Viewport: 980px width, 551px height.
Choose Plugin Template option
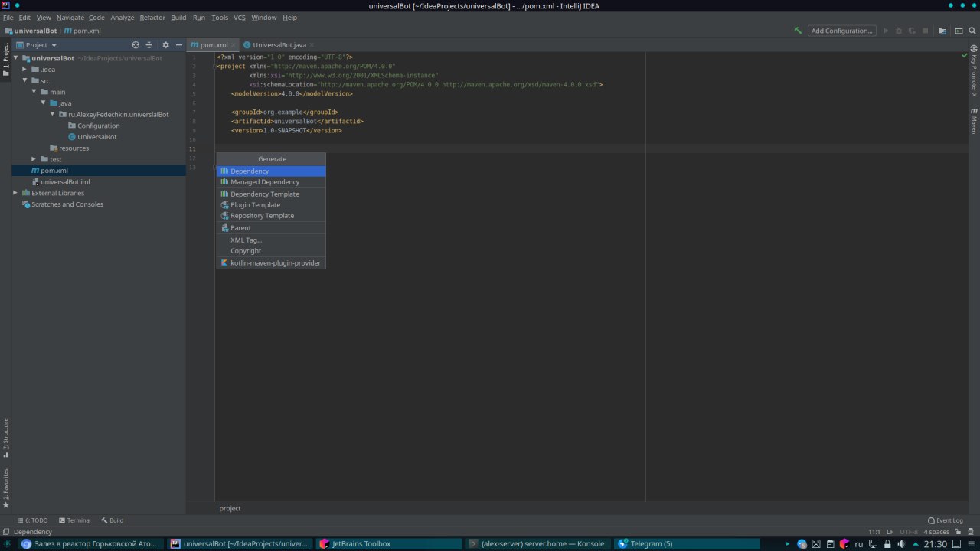271,205
